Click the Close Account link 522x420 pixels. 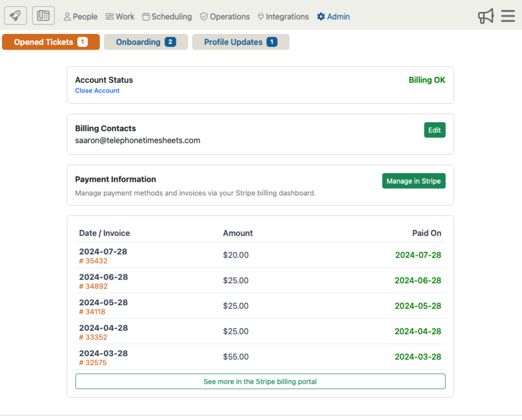point(97,91)
